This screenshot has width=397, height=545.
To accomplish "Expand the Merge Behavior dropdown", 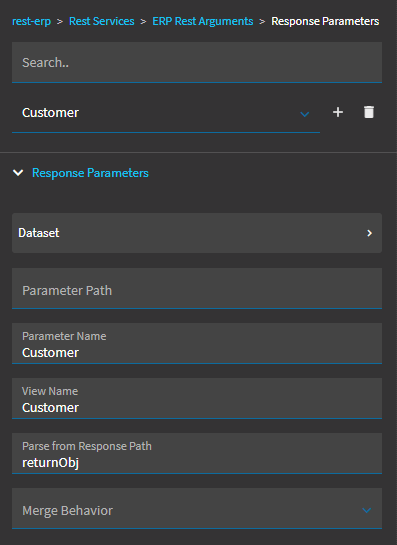I will tap(367, 510).
